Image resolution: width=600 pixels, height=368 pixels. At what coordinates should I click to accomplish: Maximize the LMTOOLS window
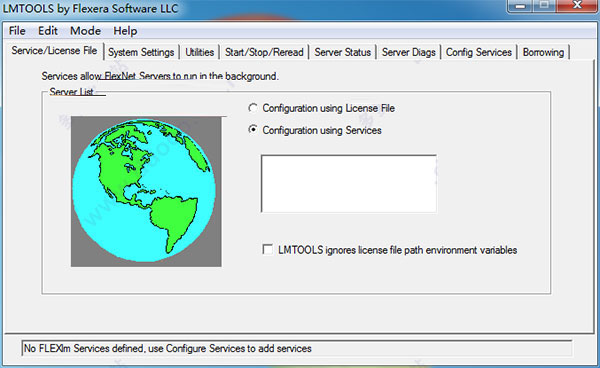(x=544, y=5)
